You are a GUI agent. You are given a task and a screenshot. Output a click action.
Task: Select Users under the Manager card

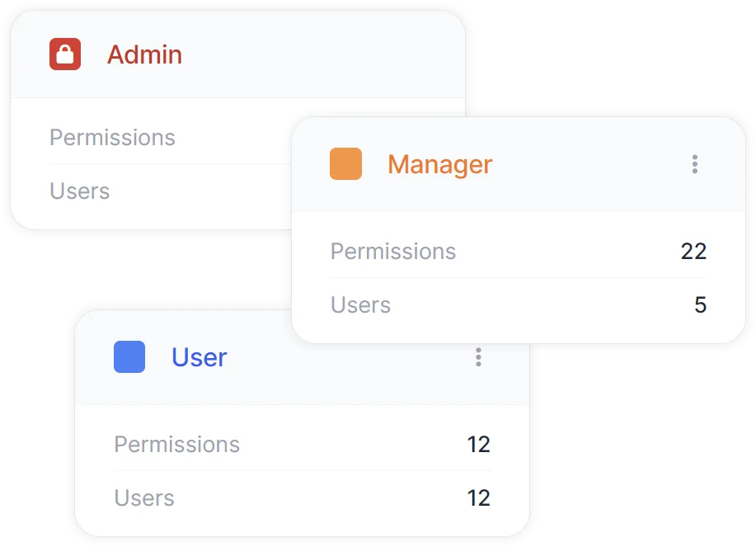(x=359, y=305)
